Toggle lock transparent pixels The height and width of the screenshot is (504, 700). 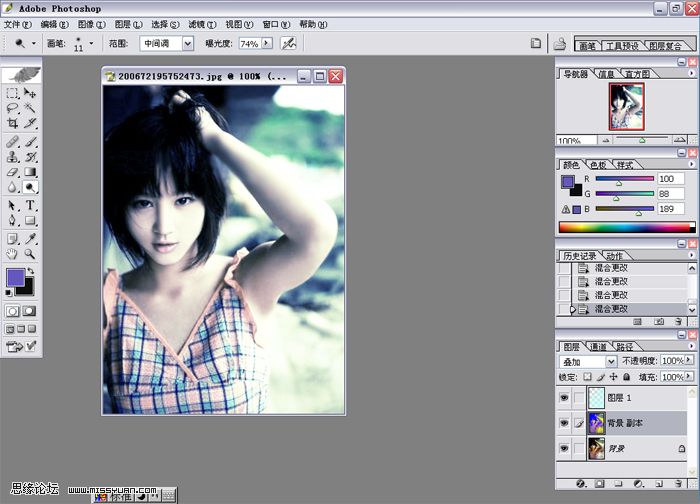pyautogui.click(x=588, y=377)
